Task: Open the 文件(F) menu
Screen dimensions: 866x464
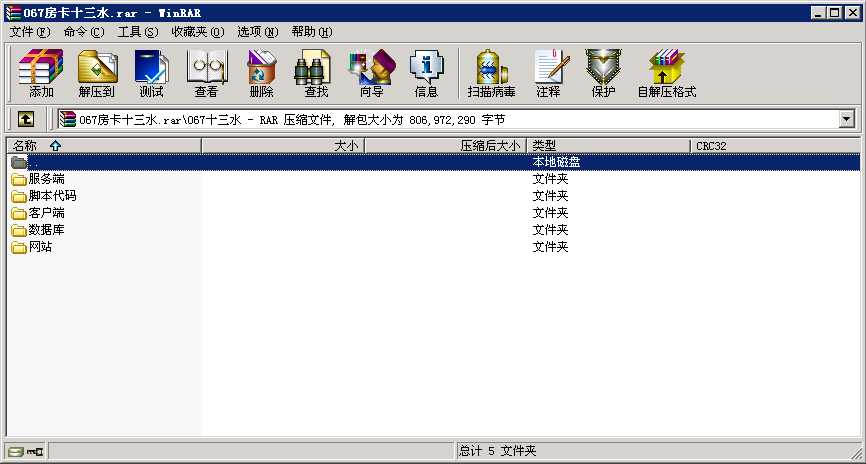Action: point(30,32)
